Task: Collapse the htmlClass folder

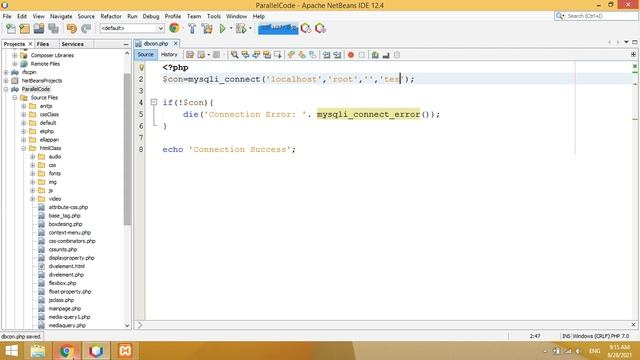Action: 24,148
